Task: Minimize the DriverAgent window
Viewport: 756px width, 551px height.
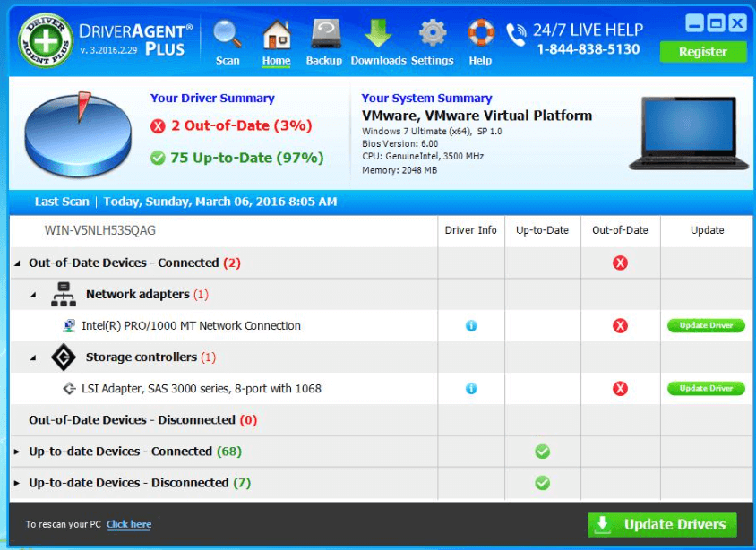Action: (694, 22)
